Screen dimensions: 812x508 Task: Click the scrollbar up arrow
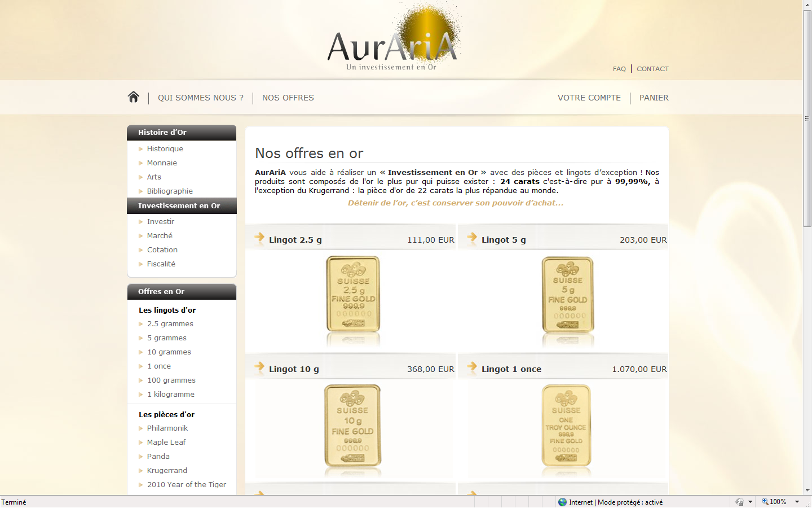(x=807, y=5)
